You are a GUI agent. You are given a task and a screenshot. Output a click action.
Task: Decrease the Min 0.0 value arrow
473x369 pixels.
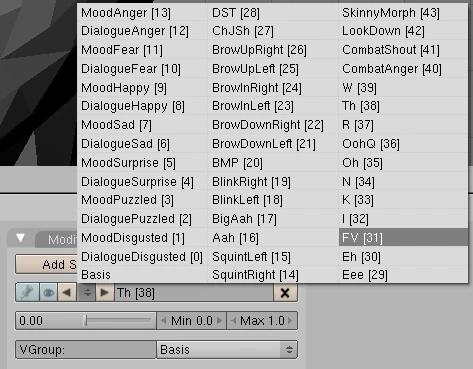click(x=164, y=321)
